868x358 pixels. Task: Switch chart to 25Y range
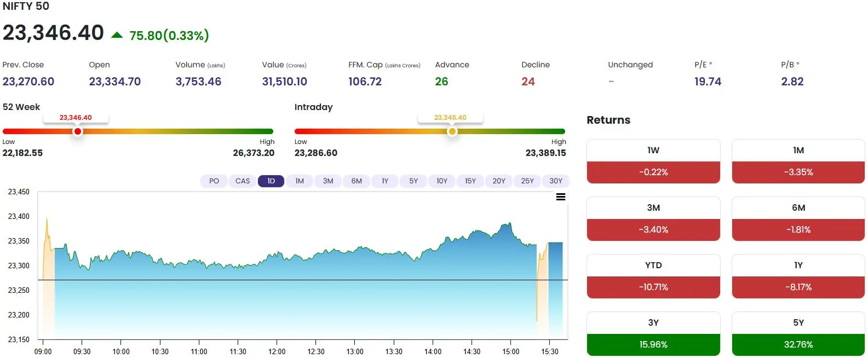coord(527,181)
